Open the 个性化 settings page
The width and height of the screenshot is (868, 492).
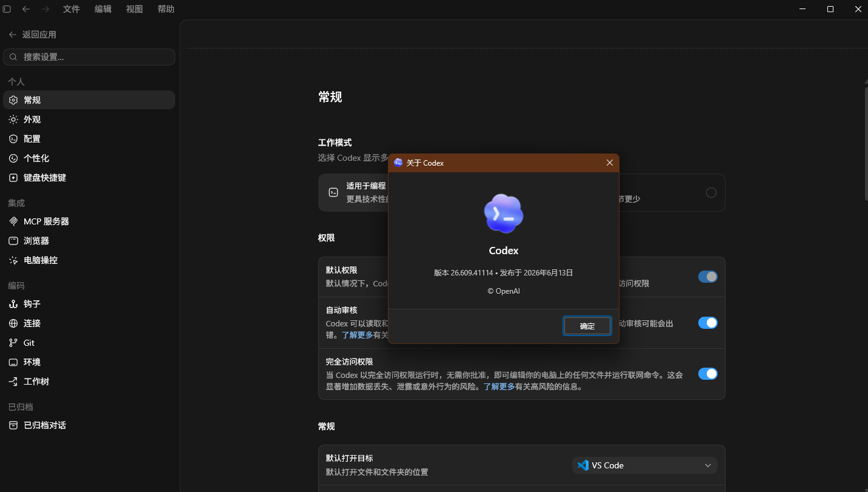pyautogui.click(x=89, y=158)
